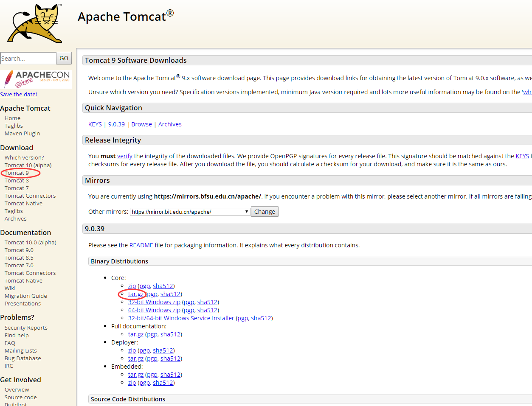Click the KEYS link in Quick Navigation
This screenshot has width=532, height=406.
pos(95,124)
